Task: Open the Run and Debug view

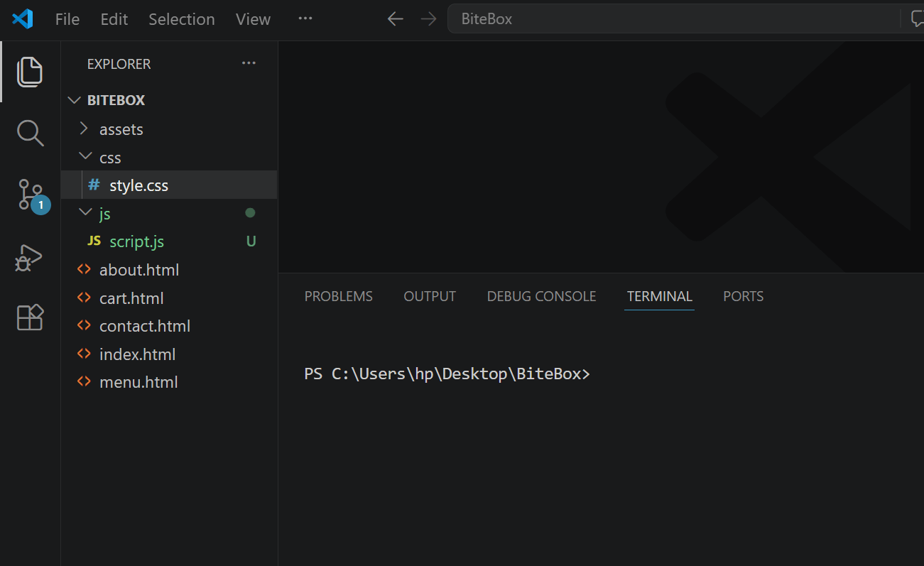Action: pos(29,257)
